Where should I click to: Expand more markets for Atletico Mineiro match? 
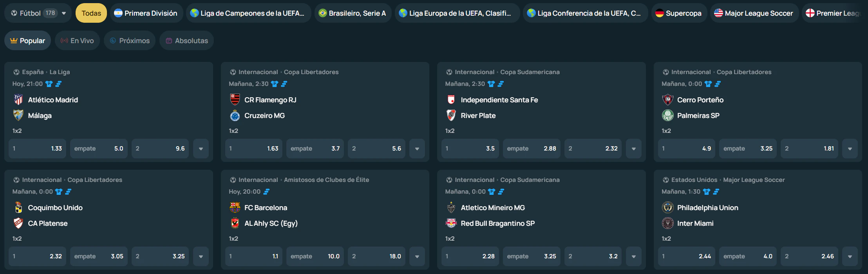coord(634,256)
